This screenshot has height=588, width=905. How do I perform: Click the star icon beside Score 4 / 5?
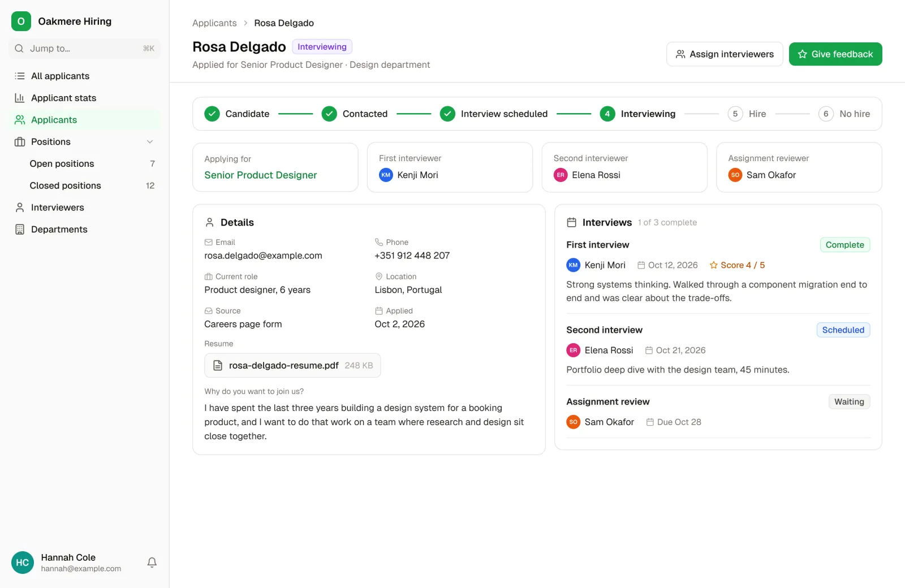[x=714, y=265]
